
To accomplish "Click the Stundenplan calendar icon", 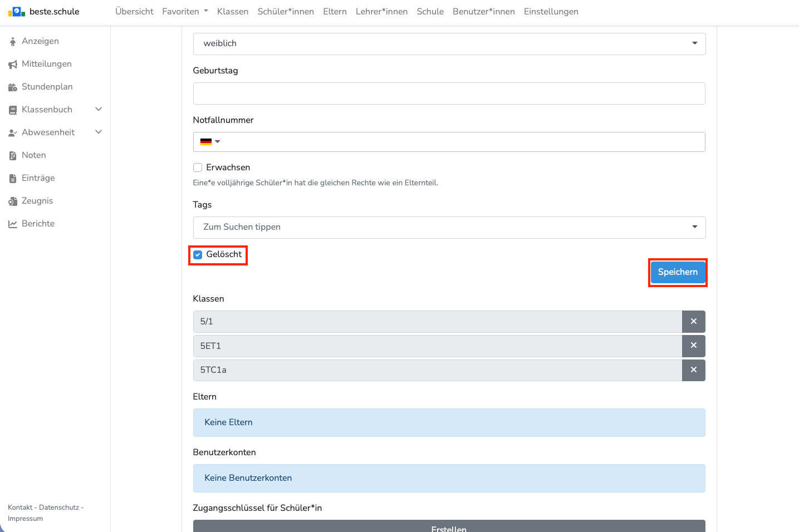I will click(x=13, y=87).
